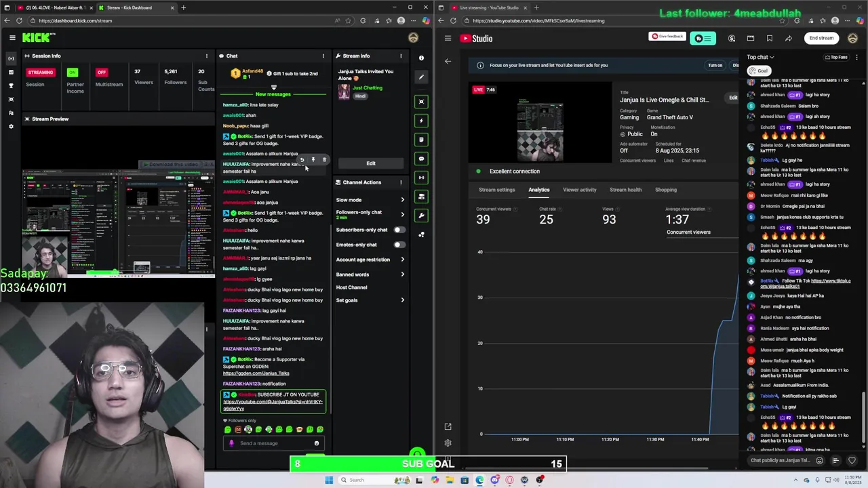The width and height of the screenshot is (868, 488).
Task: Click the trophy icon in Kick sidebar
Action: tap(11, 85)
